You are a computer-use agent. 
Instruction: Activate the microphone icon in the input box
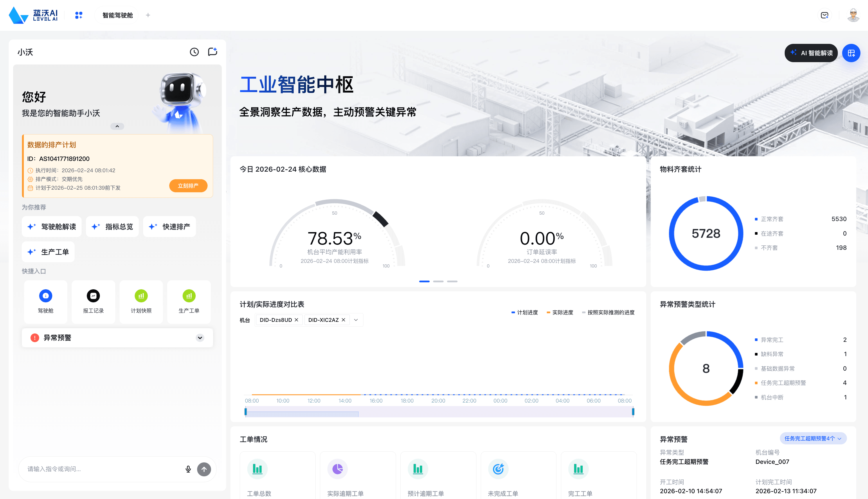[188, 469]
